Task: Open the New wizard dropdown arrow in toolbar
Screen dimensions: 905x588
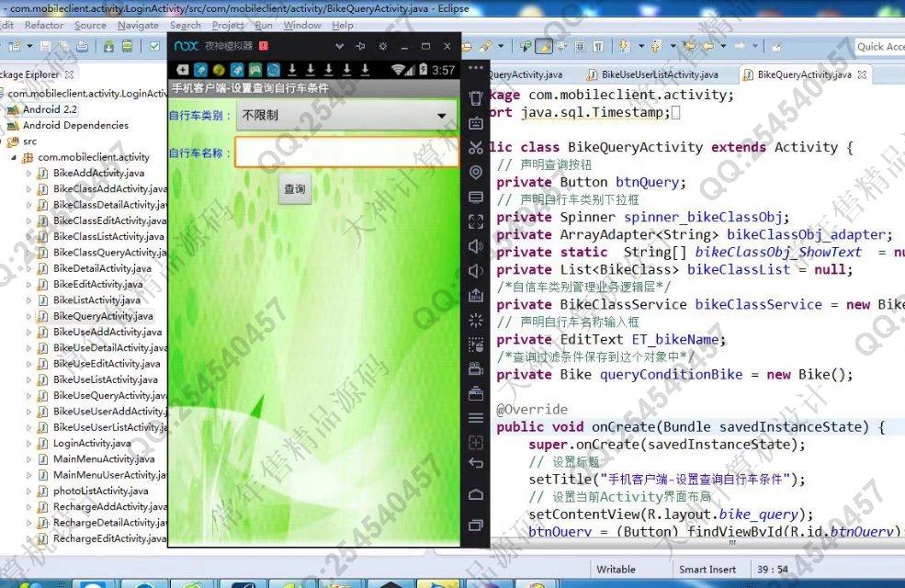Action: (30, 47)
